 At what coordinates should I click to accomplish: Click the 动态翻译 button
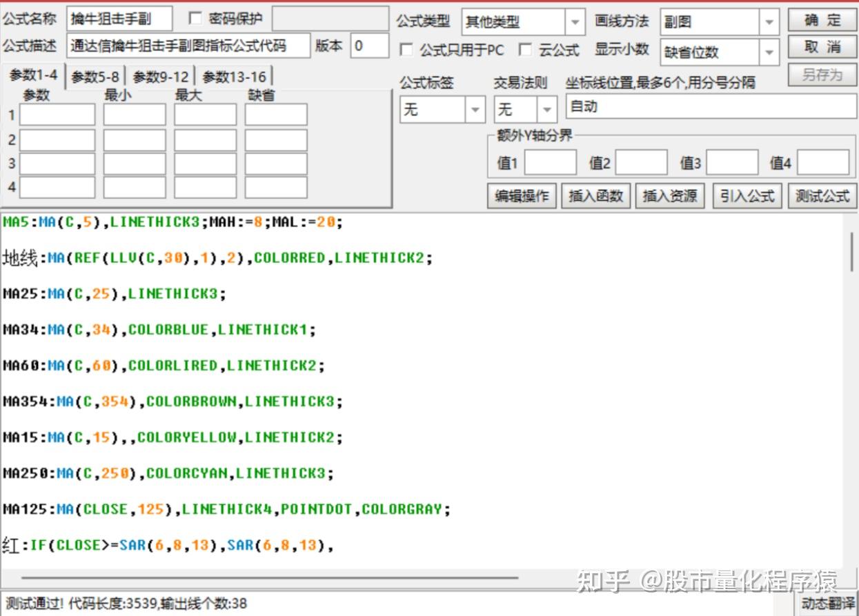[x=827, y=603]
